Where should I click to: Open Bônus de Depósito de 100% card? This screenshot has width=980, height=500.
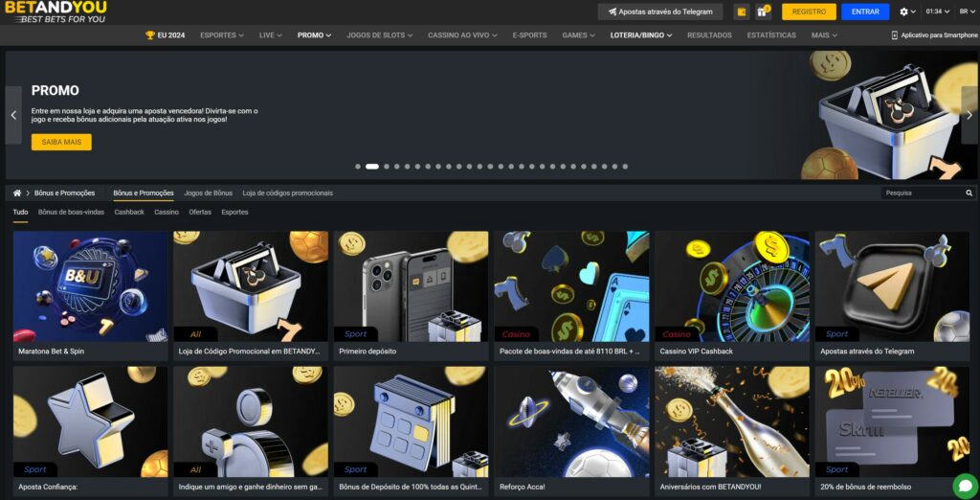pyautogui.click(x=412, y=431)
